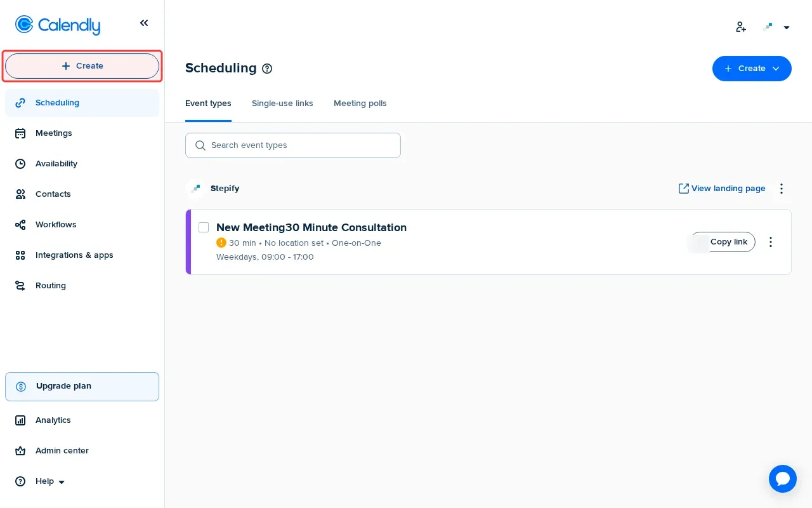
Task: Select Availability from the sidebar
Action: [x=56, y=164]
